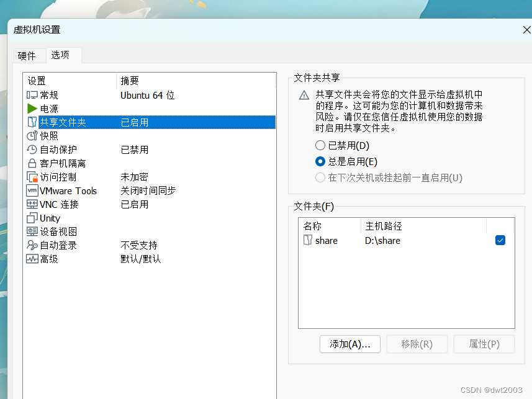This screenshot has height=399, width=532.
Task: Click the 设置 column header
Action: (x=36, y=81)
